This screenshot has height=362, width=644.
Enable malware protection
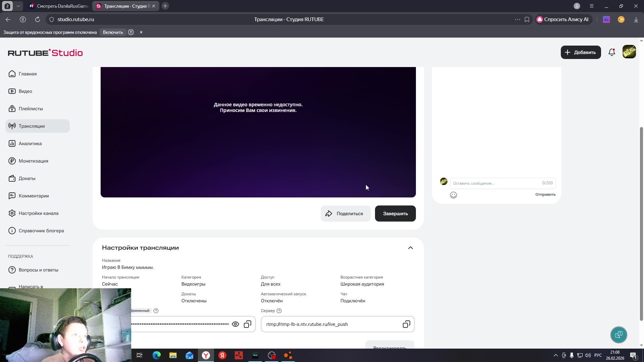[113, 32]
